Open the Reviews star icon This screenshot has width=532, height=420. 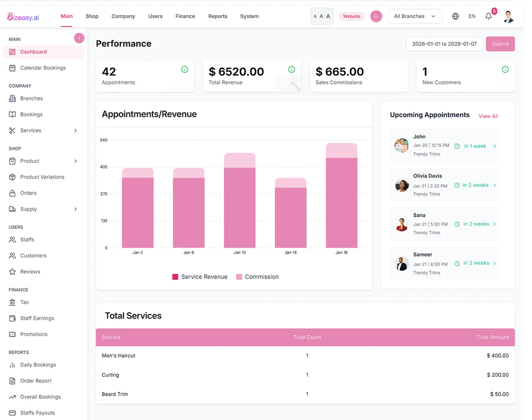point(12,271)
